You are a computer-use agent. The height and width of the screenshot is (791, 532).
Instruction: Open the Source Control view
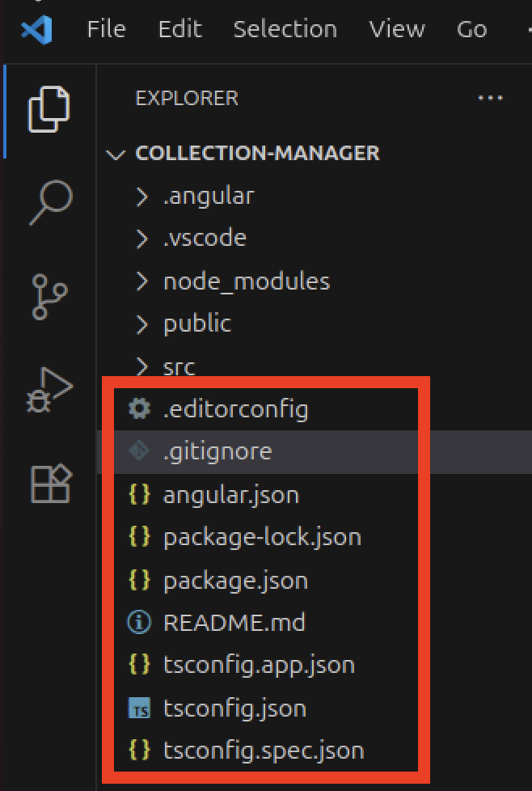click(49, 296)
